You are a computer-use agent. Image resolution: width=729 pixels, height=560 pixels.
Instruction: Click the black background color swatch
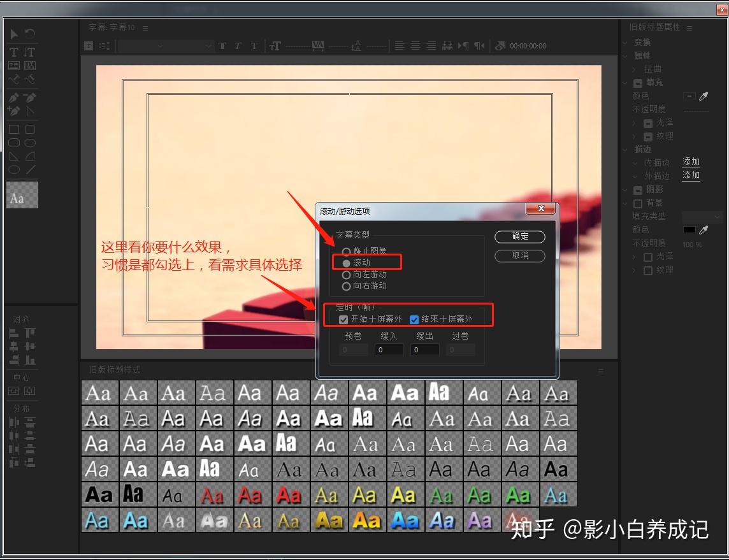(x=689, y=229)
